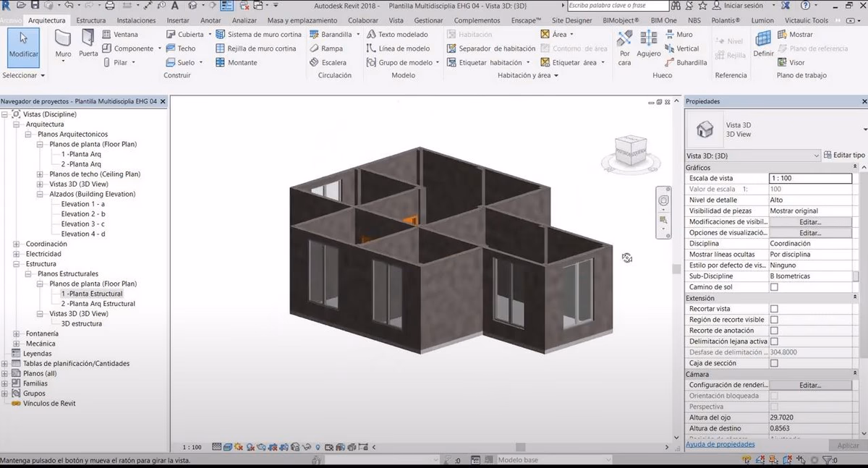Select Línea de modelo tool
Image resolution: width=868 pixels, height=468 pixels.
pyautogui.click(x=398, y=48)
